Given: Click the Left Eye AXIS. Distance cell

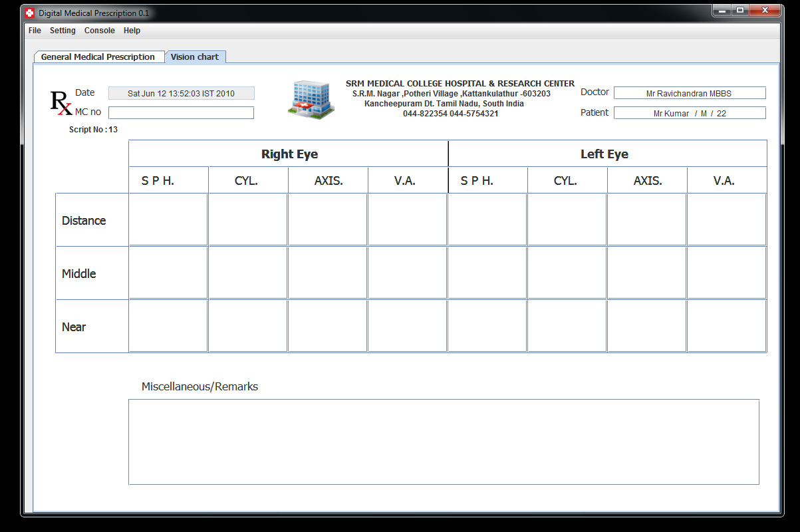Looking at the screenshot, I should click(x=647, y=219).
